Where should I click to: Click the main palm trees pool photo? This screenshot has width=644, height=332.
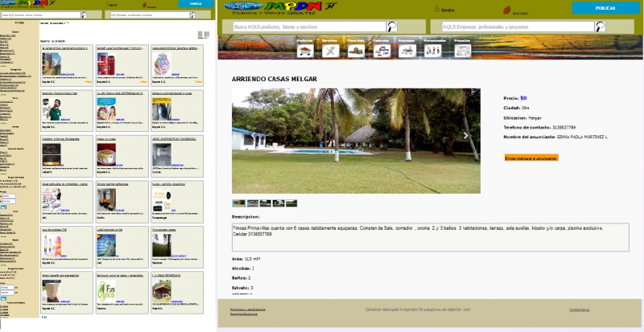pos(356,141)
